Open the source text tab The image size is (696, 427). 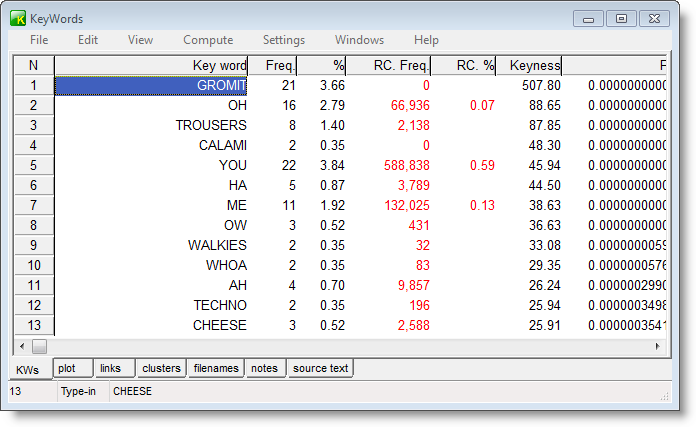coord(320,368)
